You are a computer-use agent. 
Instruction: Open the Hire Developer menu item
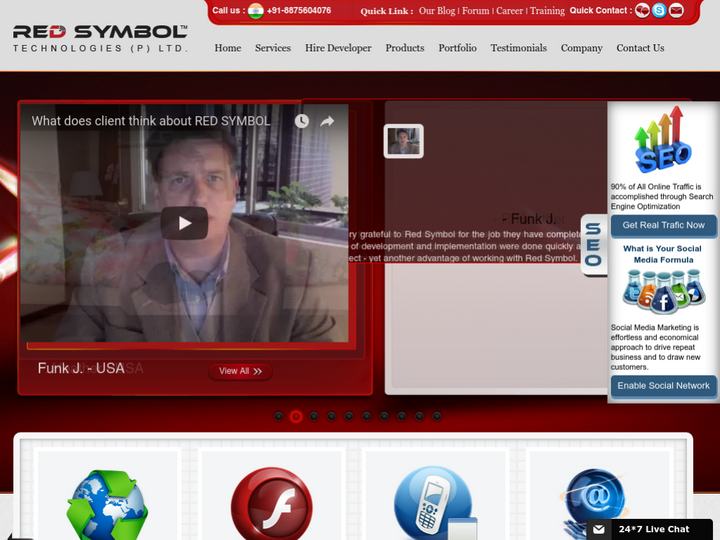(338, 48)
